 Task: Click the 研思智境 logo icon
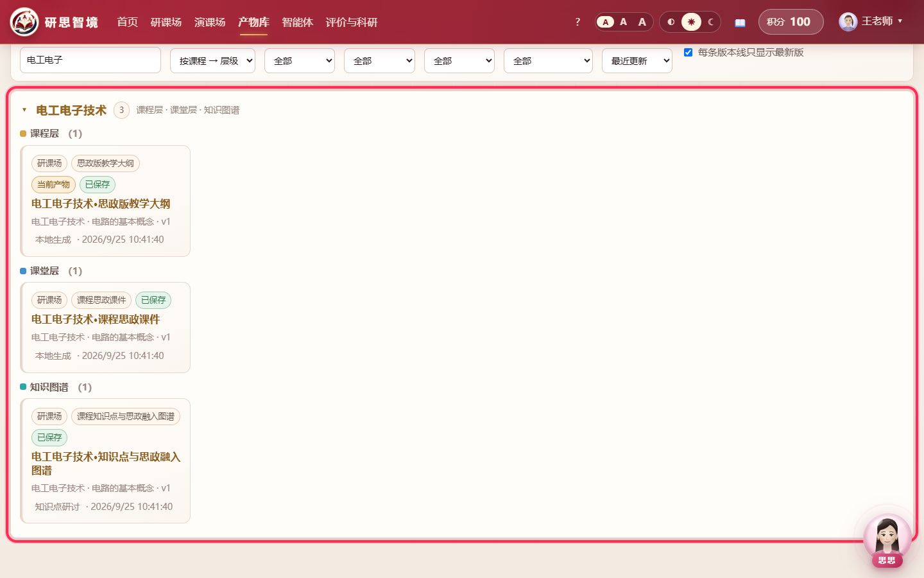(24, 22)
